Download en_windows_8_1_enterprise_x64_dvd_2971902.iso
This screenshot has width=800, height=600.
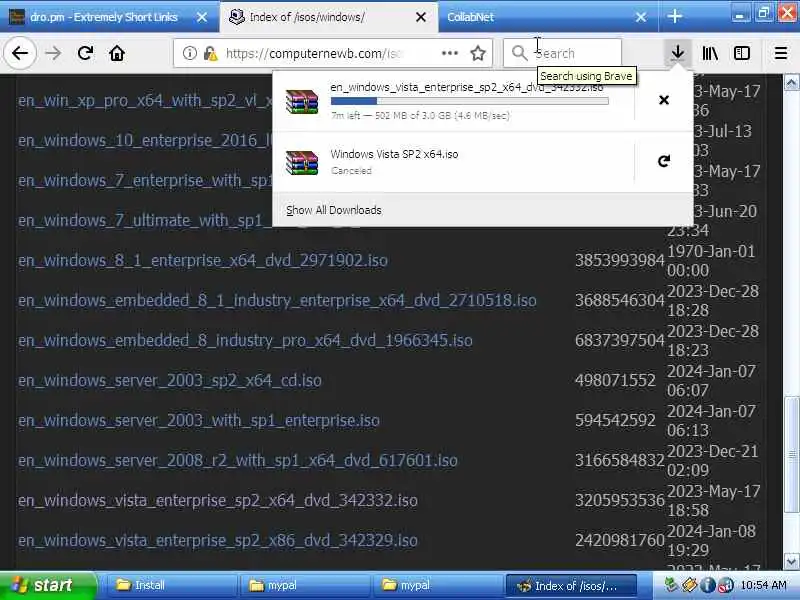(x=203, y=260)
